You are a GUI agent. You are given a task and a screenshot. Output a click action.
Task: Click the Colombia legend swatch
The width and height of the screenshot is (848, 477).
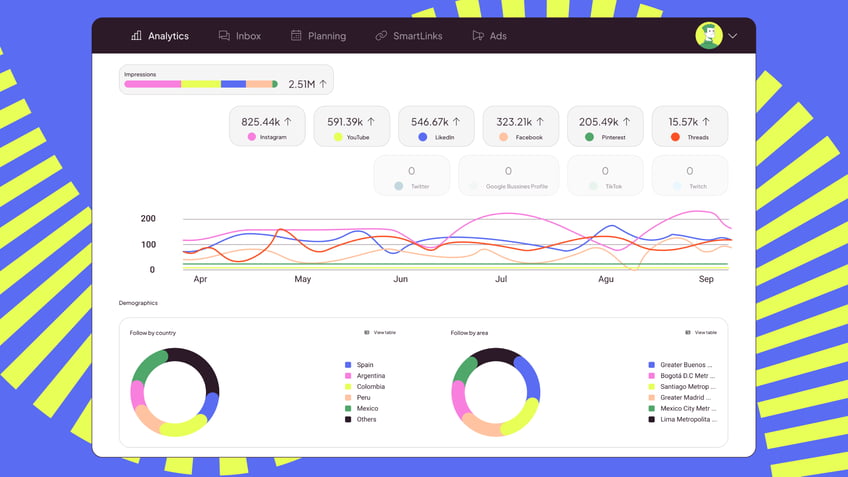pos(348,387)
